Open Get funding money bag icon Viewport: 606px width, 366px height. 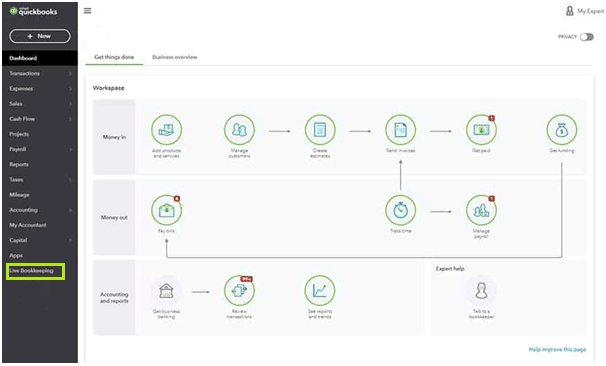pyautogui.click(x=562, y=130)
